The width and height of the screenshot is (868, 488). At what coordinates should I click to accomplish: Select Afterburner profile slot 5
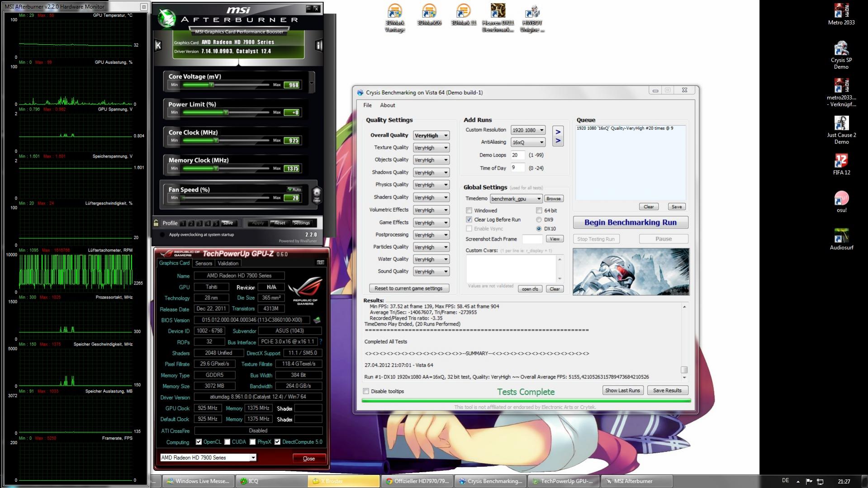(x=216, y=223)
